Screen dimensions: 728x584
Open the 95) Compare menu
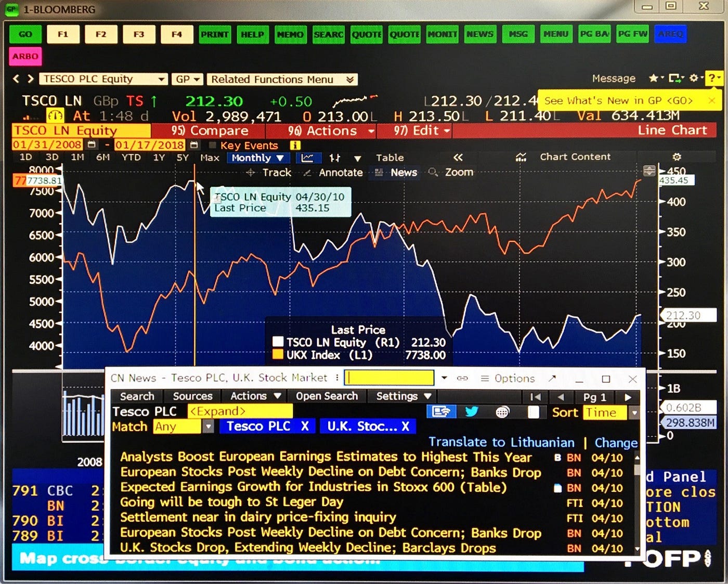point(210,131)
